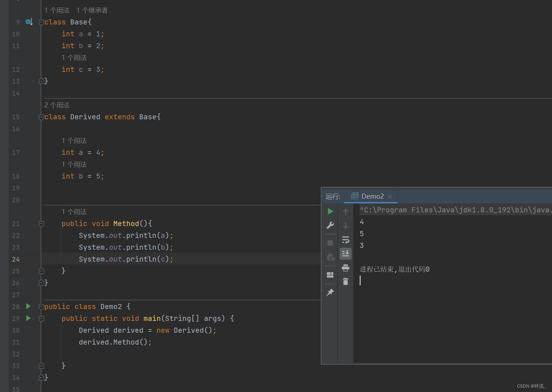
Task: Close the Demo2 run tab
Action: click(x=390, y=197)
